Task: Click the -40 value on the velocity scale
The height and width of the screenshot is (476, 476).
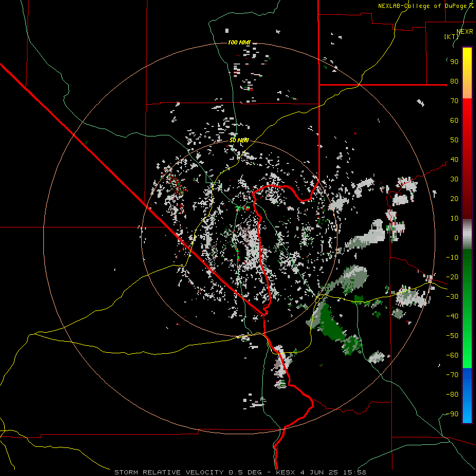Action: tap(452, 316)
